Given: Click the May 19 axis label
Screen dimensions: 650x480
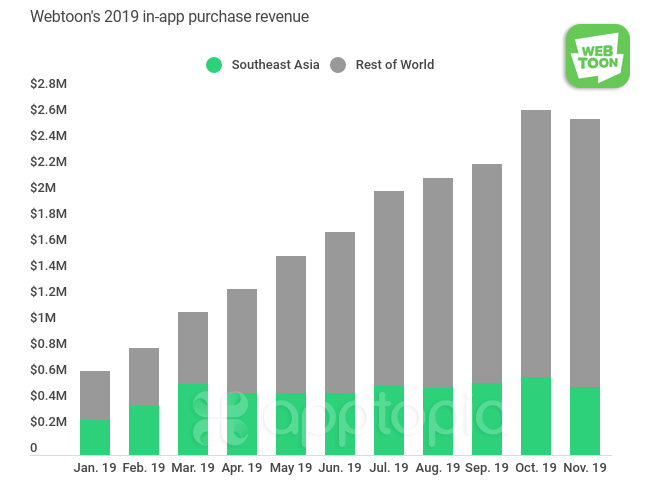Looking at the screenshot, I should point(291,468).
